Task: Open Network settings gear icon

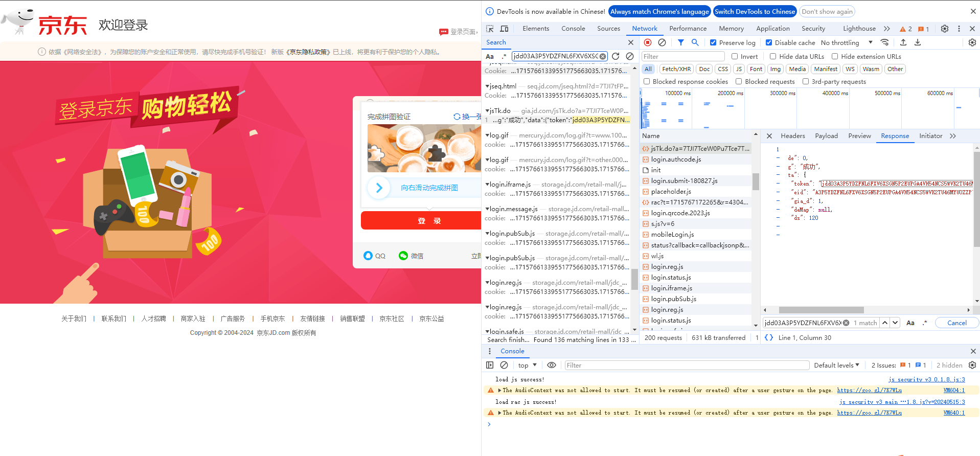Action: click(x=972, y=42)
